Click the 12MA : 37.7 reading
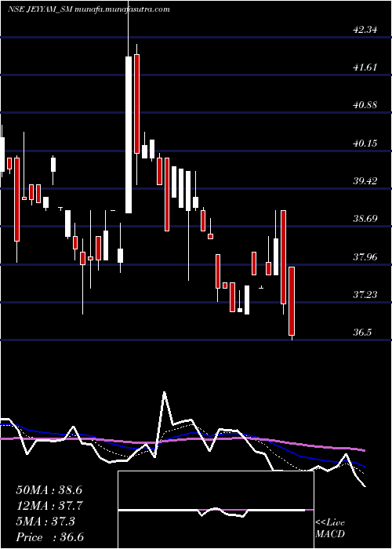Screen dimensions: 392x549 [49, 506]
